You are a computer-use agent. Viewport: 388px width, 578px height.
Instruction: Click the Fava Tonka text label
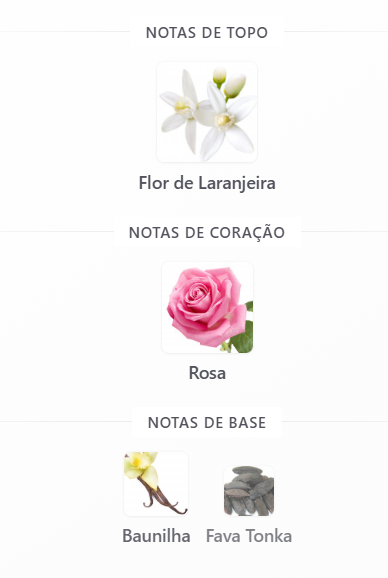click(x=249, y=536)
